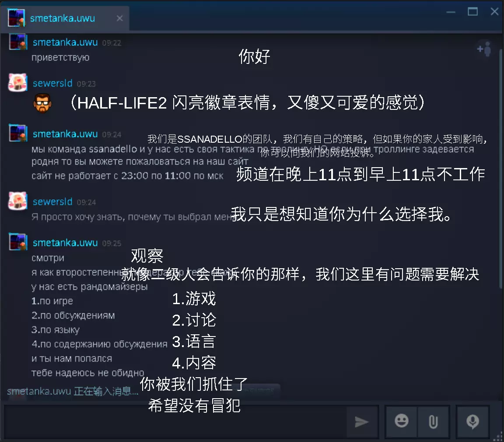
Task: Minimize the chat window
Action: [x=451, y=12]
